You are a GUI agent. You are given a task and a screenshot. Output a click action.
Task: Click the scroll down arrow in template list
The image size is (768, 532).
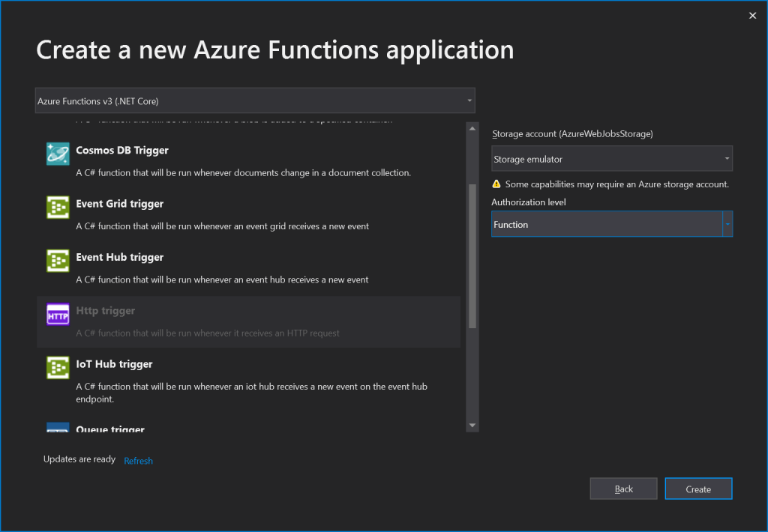pos(472,425)
